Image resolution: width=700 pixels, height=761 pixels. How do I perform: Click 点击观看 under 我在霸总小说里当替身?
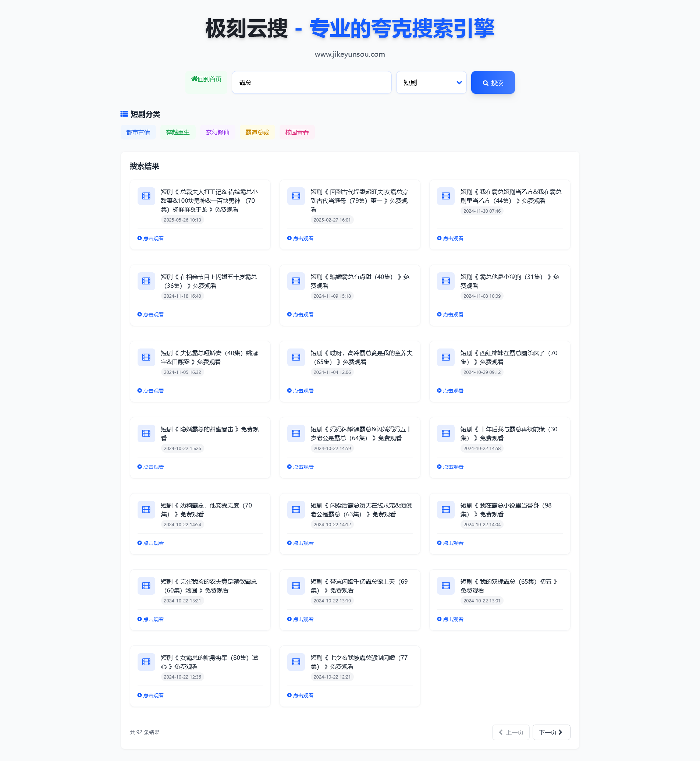point(450,543)
